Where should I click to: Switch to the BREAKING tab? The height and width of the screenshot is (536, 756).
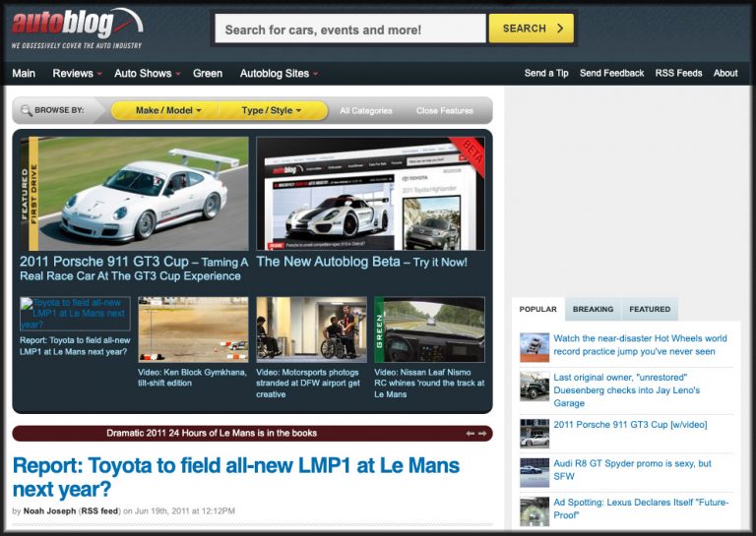[593, 309]
